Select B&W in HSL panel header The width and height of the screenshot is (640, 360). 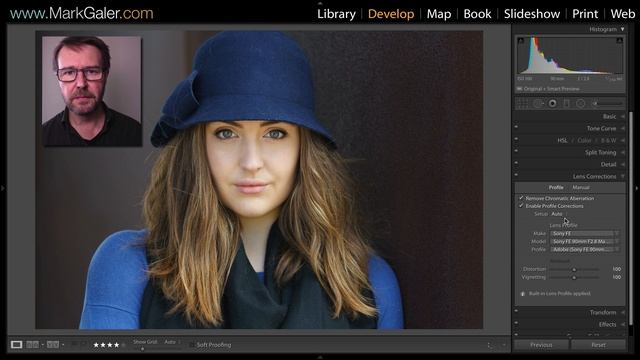tap(608, 140)
